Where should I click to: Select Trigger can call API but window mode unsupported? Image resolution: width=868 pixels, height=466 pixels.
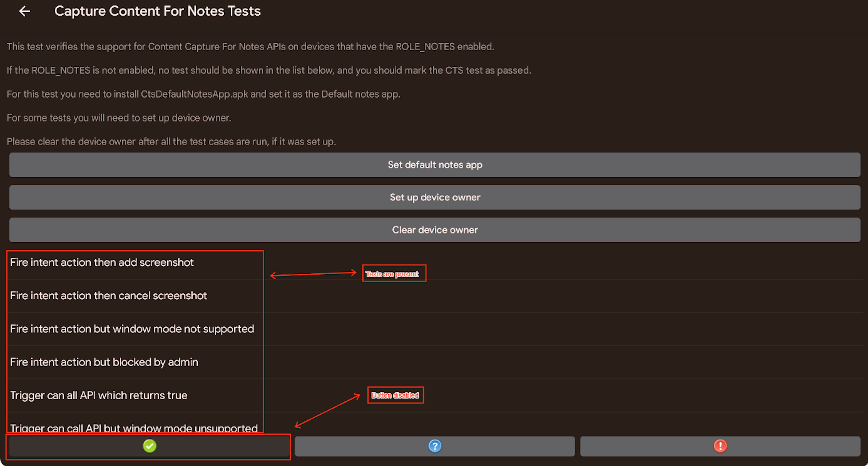(134, 428)
